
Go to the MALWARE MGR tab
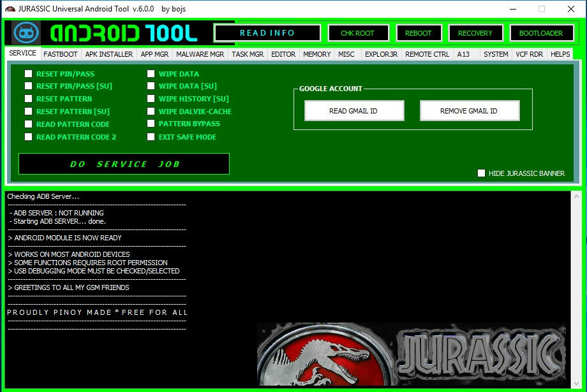(x=200, y=54)
